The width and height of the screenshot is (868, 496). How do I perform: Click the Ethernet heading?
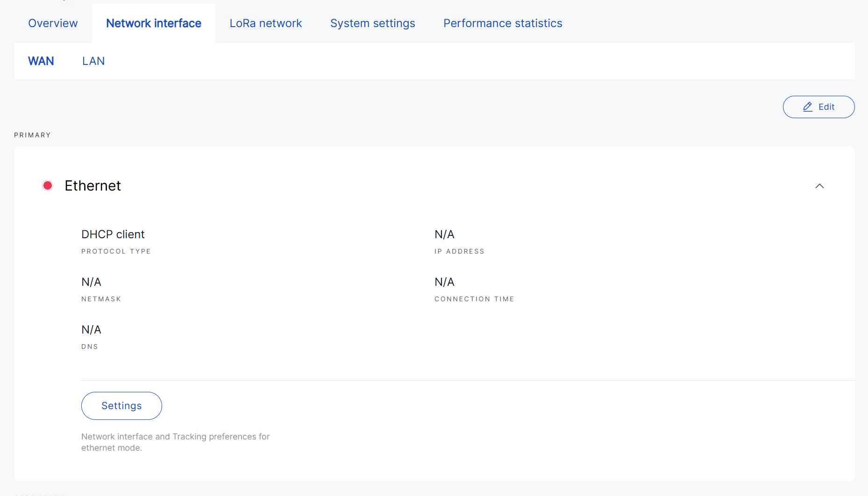92,186
